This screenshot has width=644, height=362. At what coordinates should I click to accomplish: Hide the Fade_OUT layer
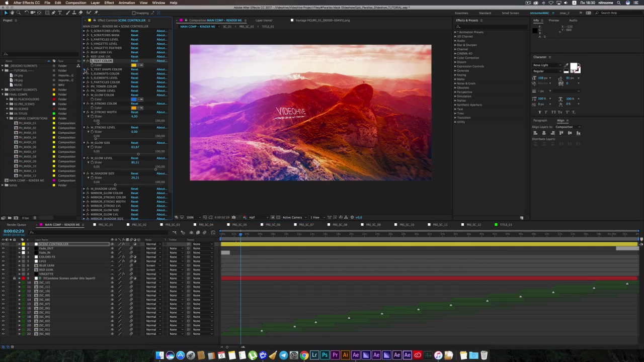pos(3,248)
